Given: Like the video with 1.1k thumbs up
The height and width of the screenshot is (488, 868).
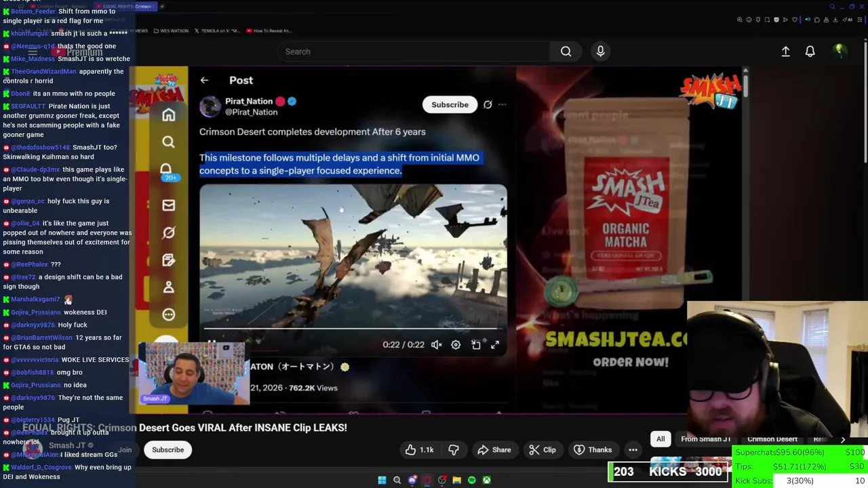Looking at the screenshot, I should tap(420, 450).
